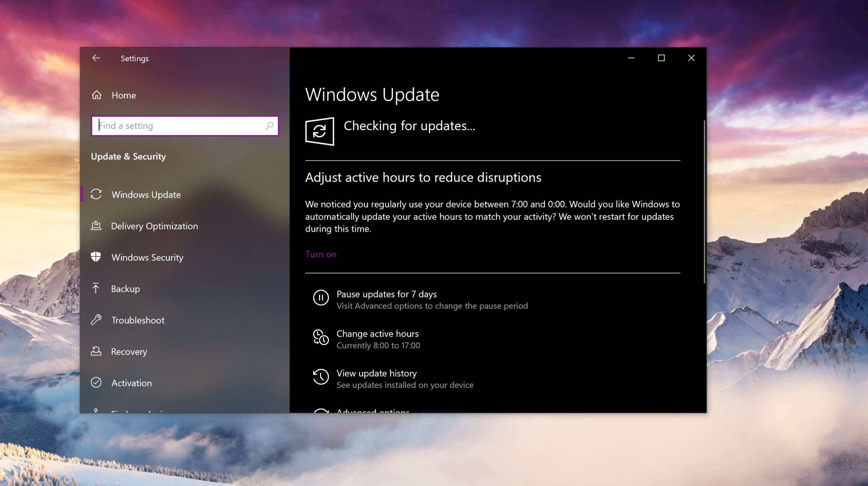Click the back arrow in Settings
Viewport: 868px width, 486px height.
coord(96,58)
